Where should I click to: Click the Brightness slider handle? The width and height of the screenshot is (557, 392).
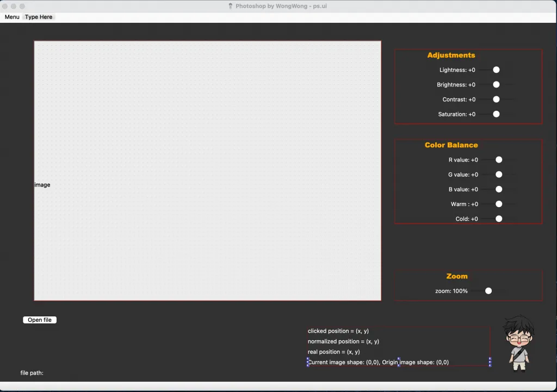[496, 84]
